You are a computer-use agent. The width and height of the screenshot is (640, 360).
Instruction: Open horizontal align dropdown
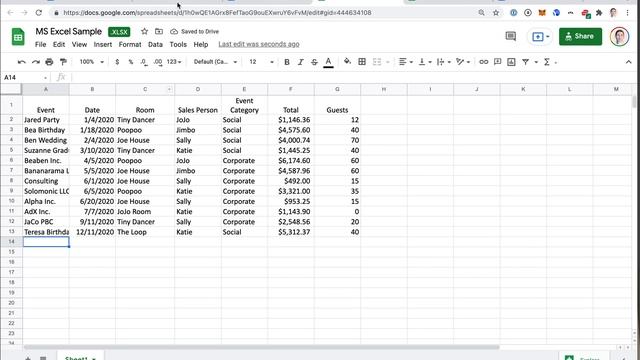[405, 62]
